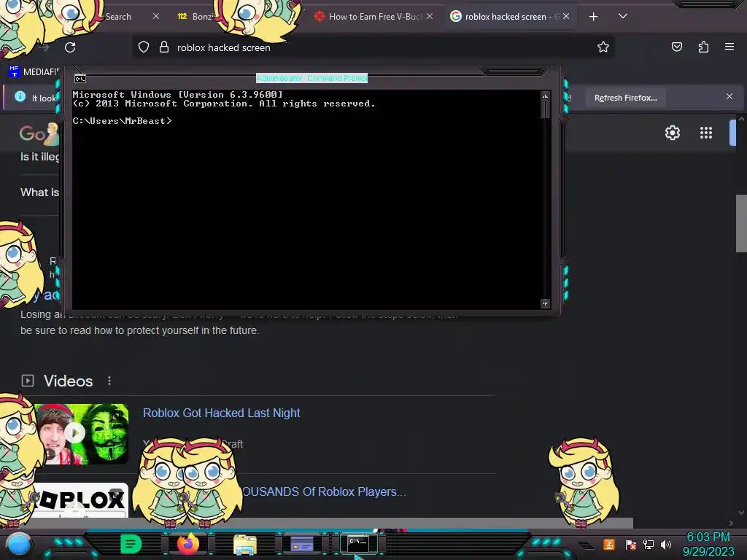Switch to Firefox in the taskbar
This screenshot has height=560, width=747.
[187, 544]
